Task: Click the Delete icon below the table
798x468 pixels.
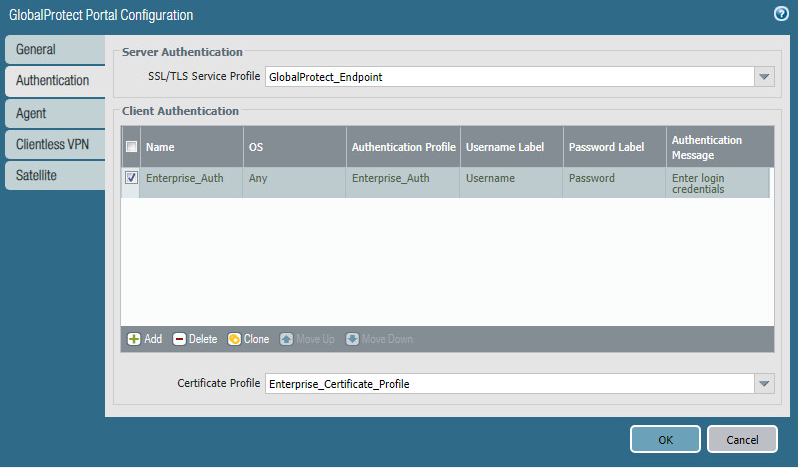Action: pyautogui.click(x=180, y=339)
